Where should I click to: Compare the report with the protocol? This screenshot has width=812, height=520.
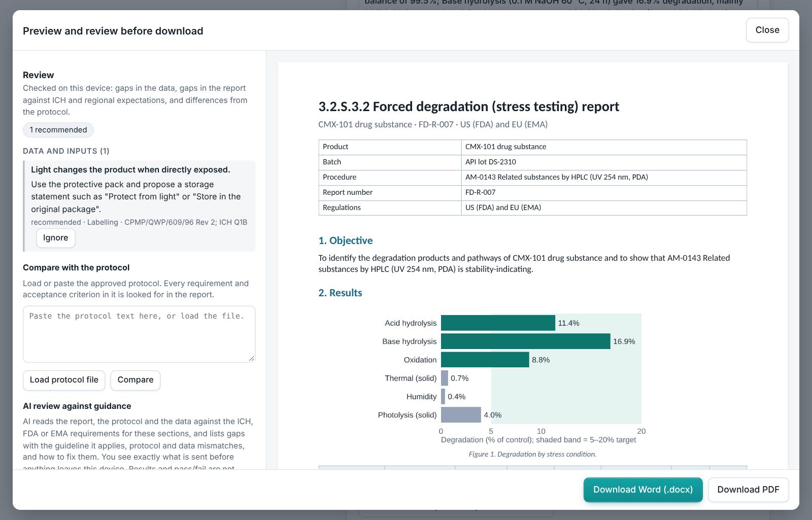click(136, 380)
